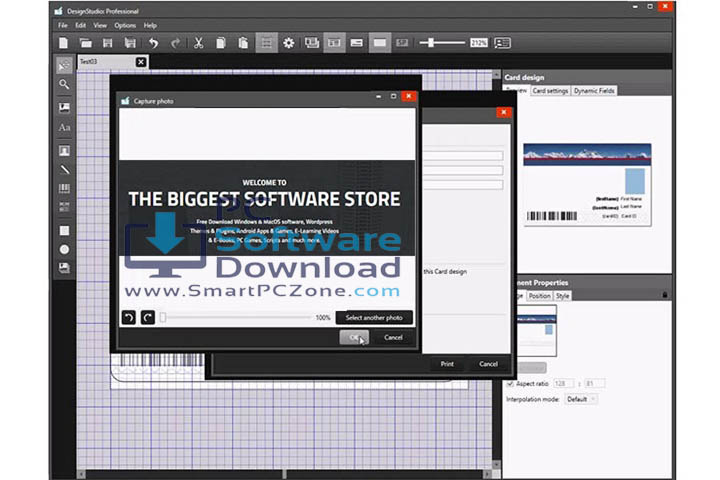720x480 pixels.
Task: Select the Aa text tool
Action: 64,128
